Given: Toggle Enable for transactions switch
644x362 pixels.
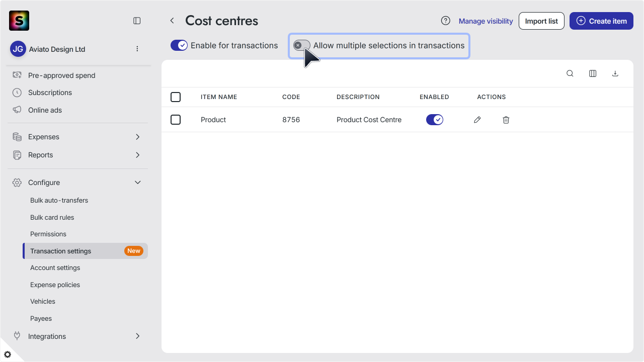Looking at the screenshot, I should tap(179, 45).
